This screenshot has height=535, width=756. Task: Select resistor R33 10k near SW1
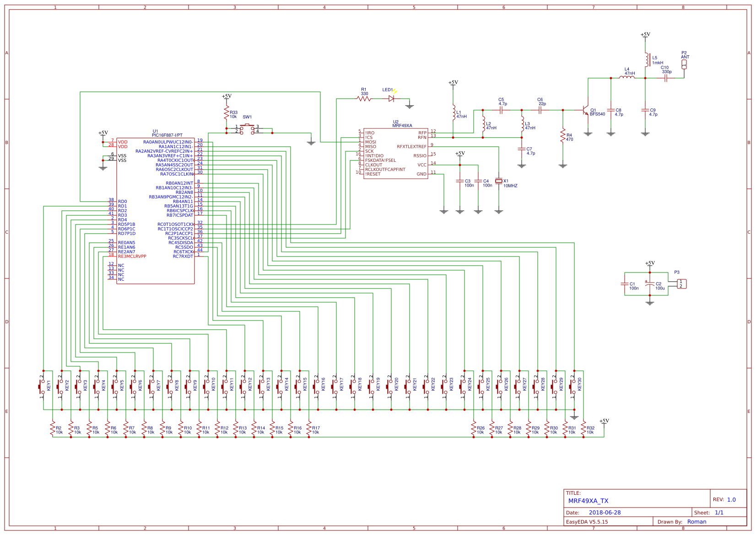(227, 111)
